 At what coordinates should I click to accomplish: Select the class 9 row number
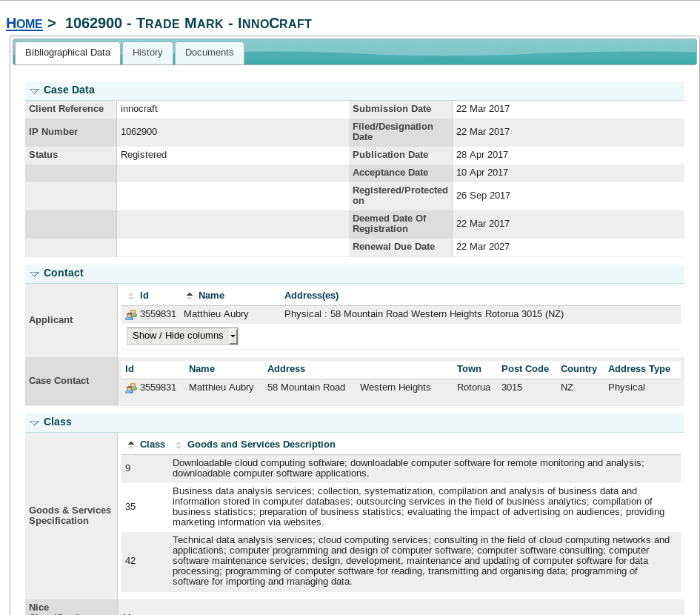[x=127, y=468]
